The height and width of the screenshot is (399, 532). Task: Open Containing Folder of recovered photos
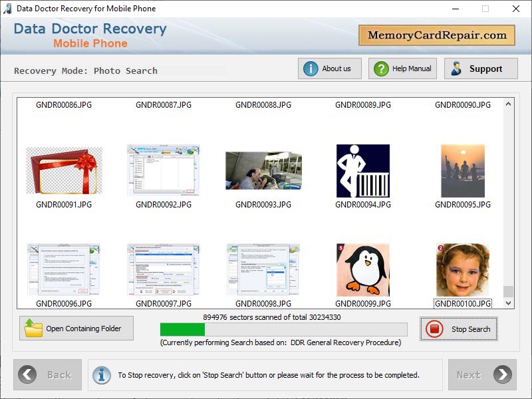point(76,329)
